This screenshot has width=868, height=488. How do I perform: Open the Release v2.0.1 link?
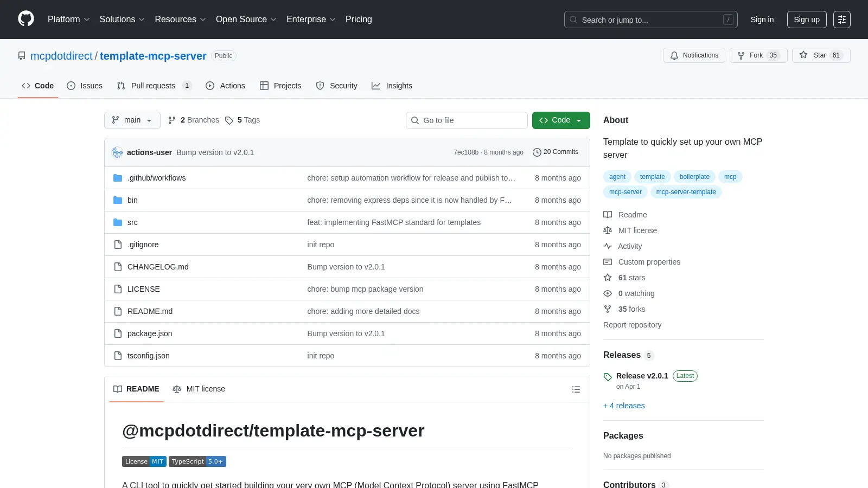click(x=642, y=376)
